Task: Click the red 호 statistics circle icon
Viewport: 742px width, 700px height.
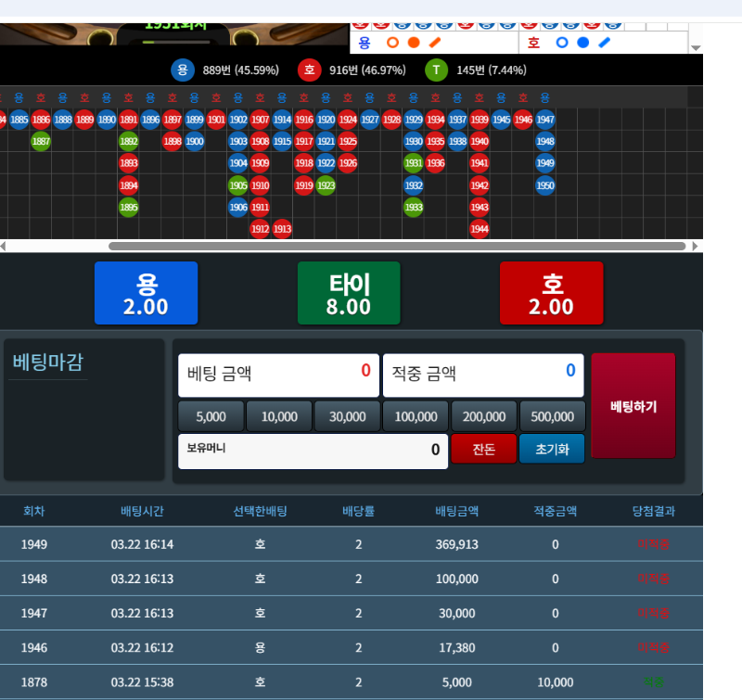Action: tap(309, 70)
